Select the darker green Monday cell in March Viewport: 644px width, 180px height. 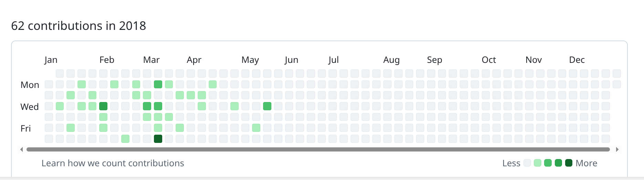158,84
